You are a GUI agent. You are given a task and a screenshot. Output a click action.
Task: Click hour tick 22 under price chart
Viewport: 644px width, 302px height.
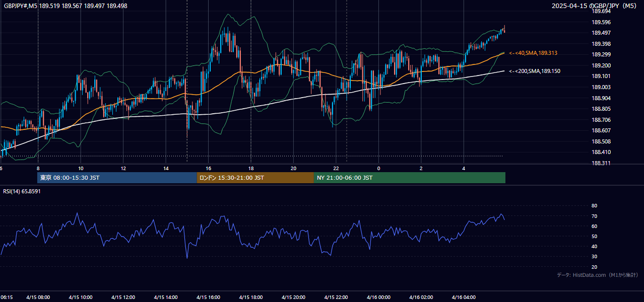pyautogui.click(x=336, y=168)
